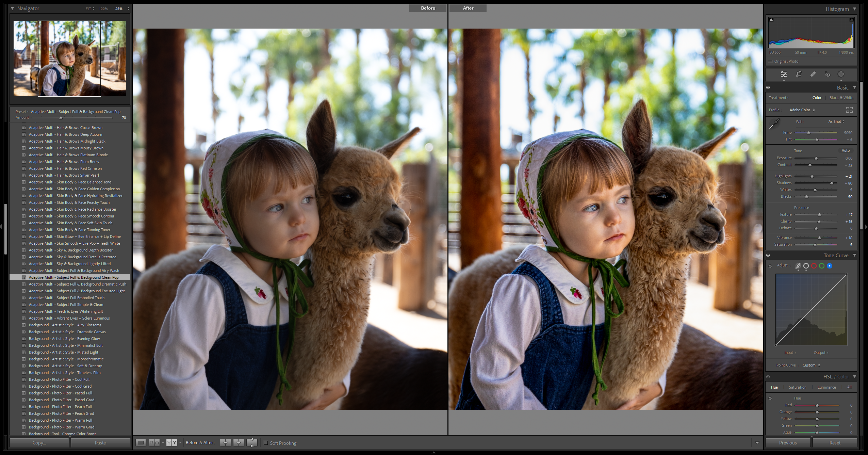Toggle the Basic panel eye switch

(x=768, y=87)
